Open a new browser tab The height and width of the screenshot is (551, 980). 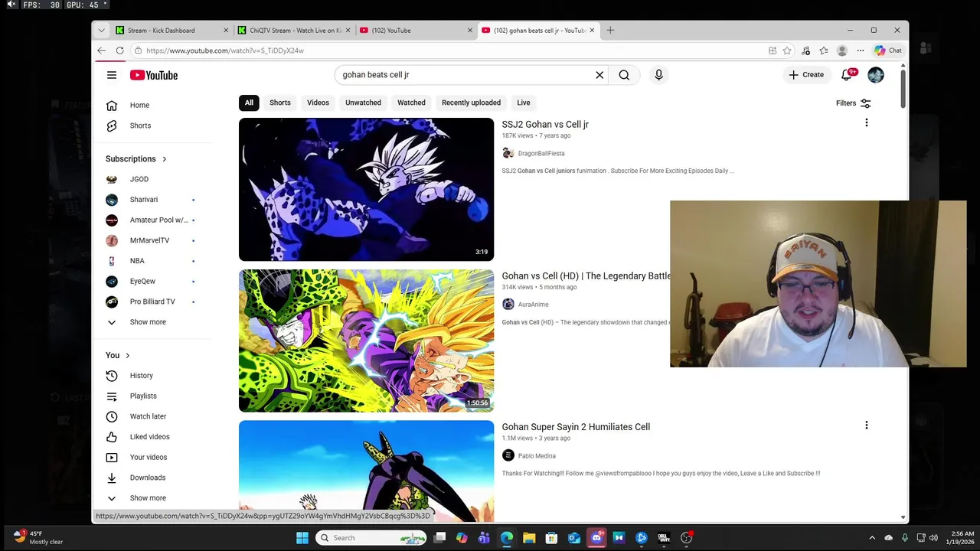click(x=610, y=31)
